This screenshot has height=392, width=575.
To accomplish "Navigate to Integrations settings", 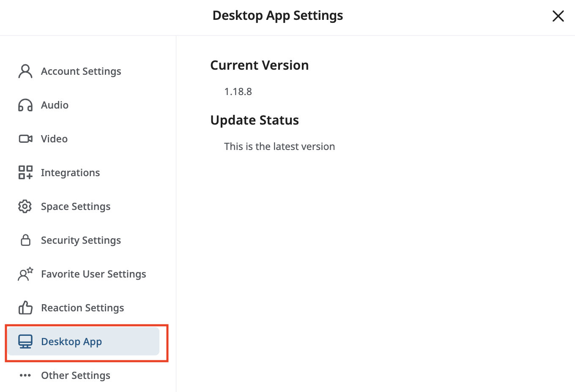I will [71, 172].
